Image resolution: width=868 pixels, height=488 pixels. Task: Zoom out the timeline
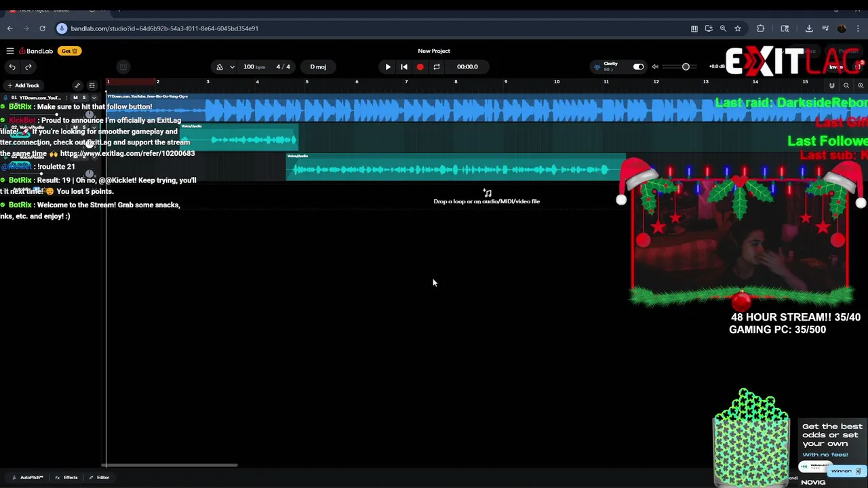846,85
